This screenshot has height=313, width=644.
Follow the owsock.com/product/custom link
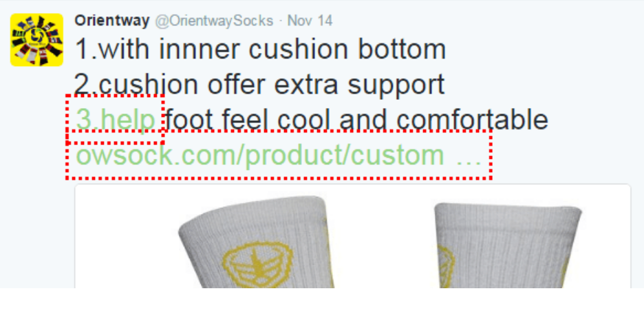click(x=260, y=155)
